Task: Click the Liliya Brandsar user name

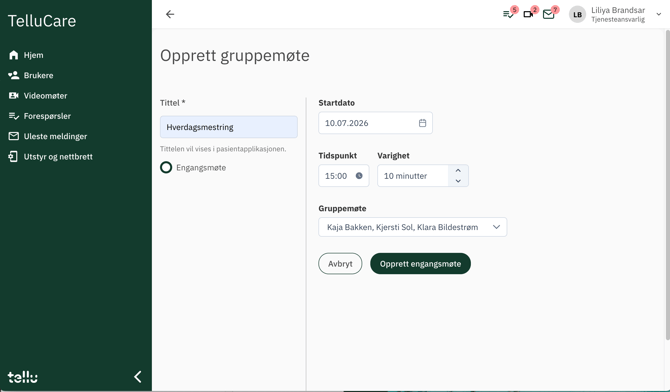Action: tap(618, 10)
